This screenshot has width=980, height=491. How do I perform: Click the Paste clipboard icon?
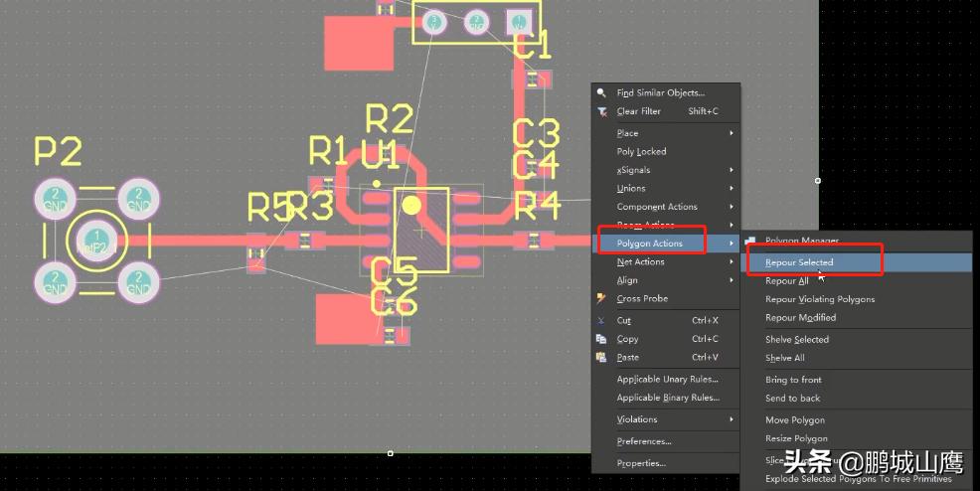click(x=600, y=358)
